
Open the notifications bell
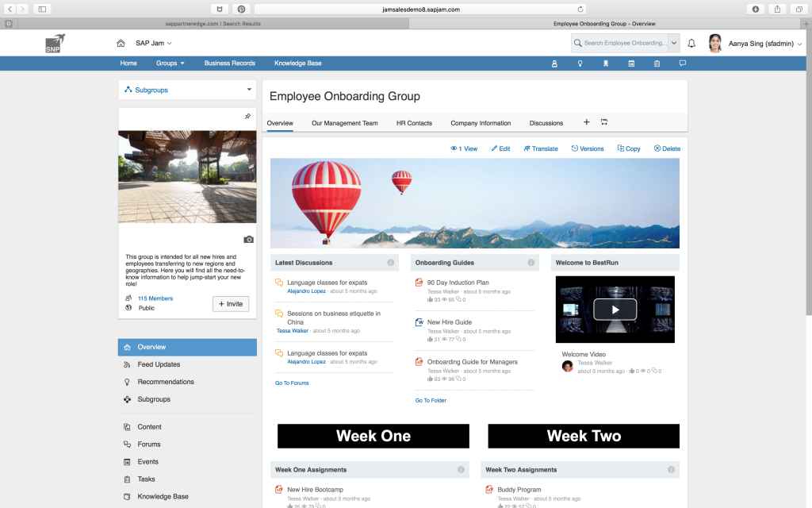tap(691, 44)
